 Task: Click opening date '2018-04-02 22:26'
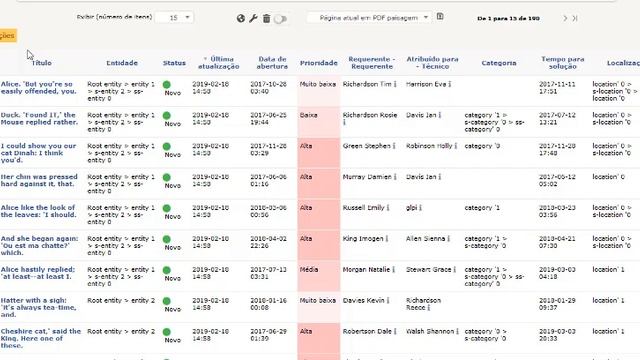click(268, 242)
